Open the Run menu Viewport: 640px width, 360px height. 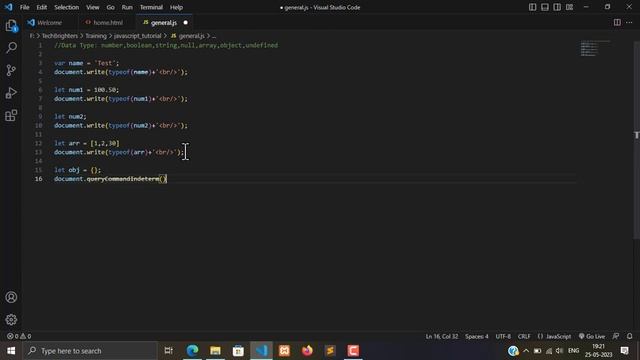pos(127,7)
